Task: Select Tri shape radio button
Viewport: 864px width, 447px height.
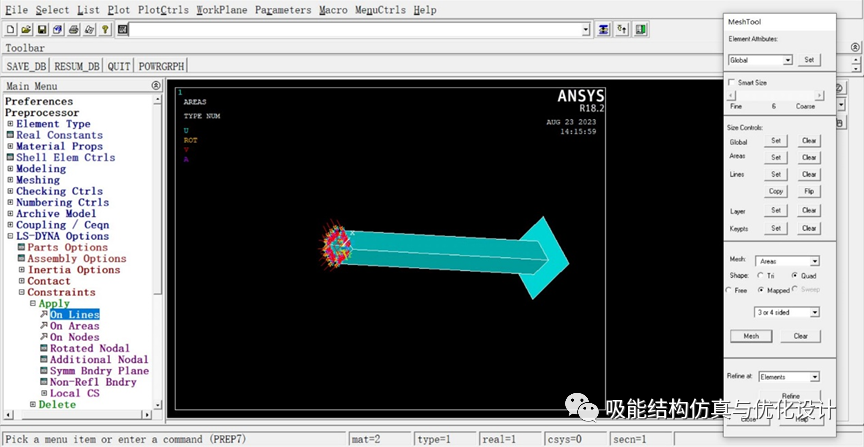Action: (x=761, y=276)
